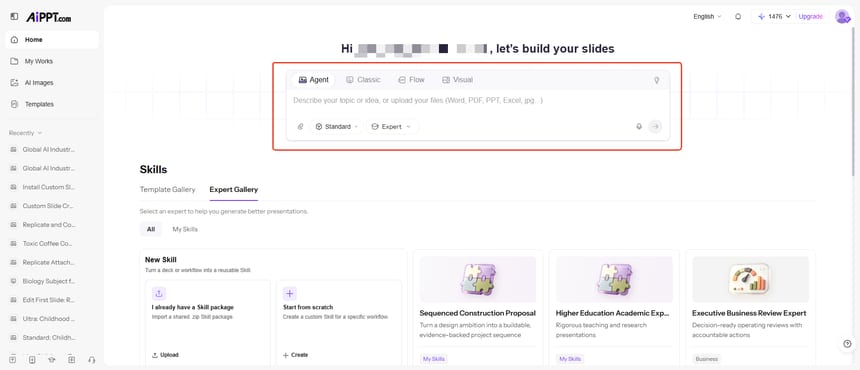Open 'Toxic Coffee Co...' recent item
Viewport: 860px width, 370px height.
pyautogui.click(x=48, y=243)
